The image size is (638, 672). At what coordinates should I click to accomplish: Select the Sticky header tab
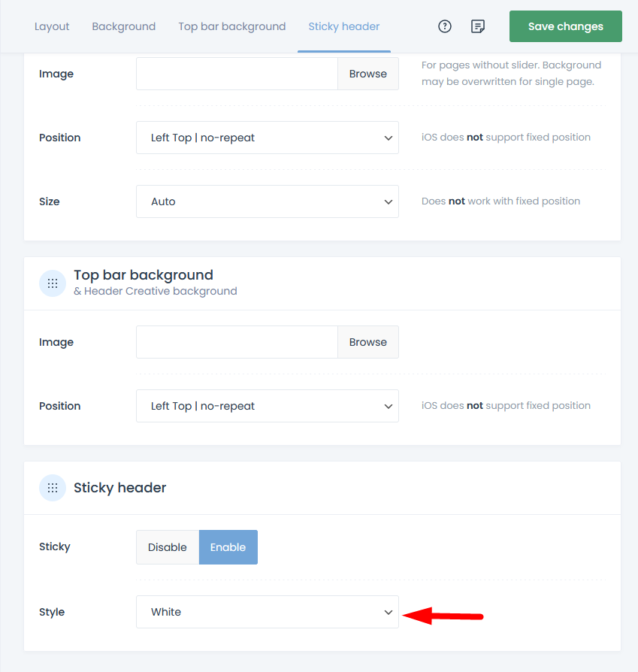(x=343, y=26)
